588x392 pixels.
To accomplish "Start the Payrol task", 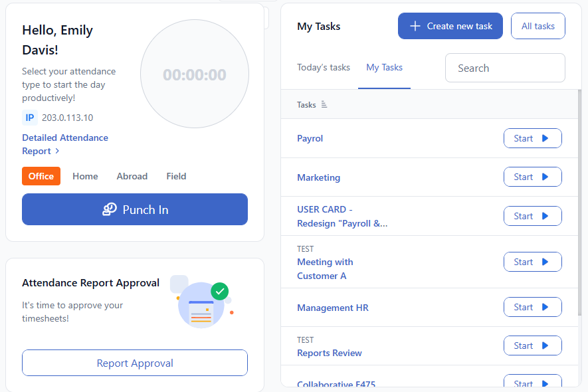I will [x=532, y=138].
